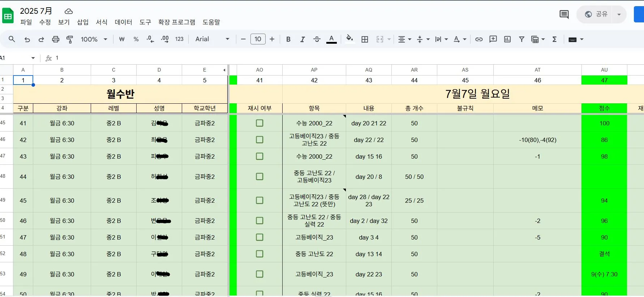Open the text color picker
The width and height of the screenshot is (644, 297).
point(331,39)
